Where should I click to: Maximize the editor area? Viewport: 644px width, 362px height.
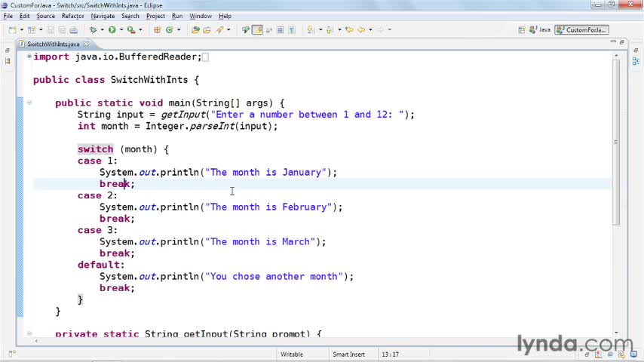click(x=622, y=42)
